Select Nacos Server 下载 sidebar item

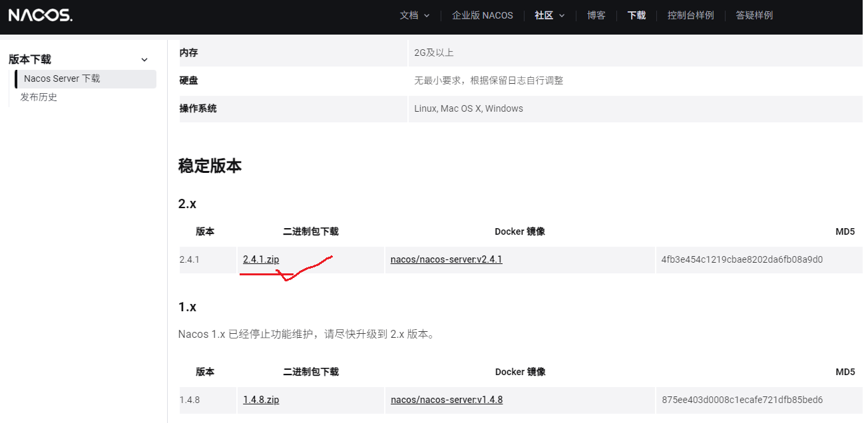(85, 78)
